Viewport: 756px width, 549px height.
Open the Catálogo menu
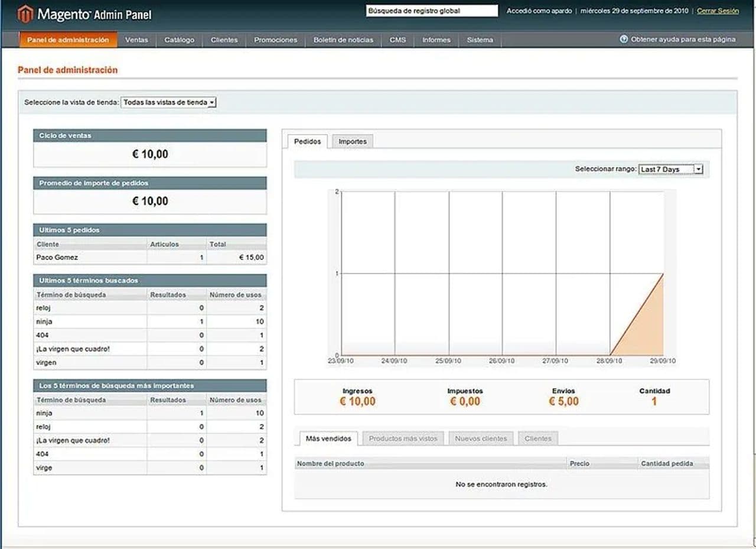tap(179, 40)
